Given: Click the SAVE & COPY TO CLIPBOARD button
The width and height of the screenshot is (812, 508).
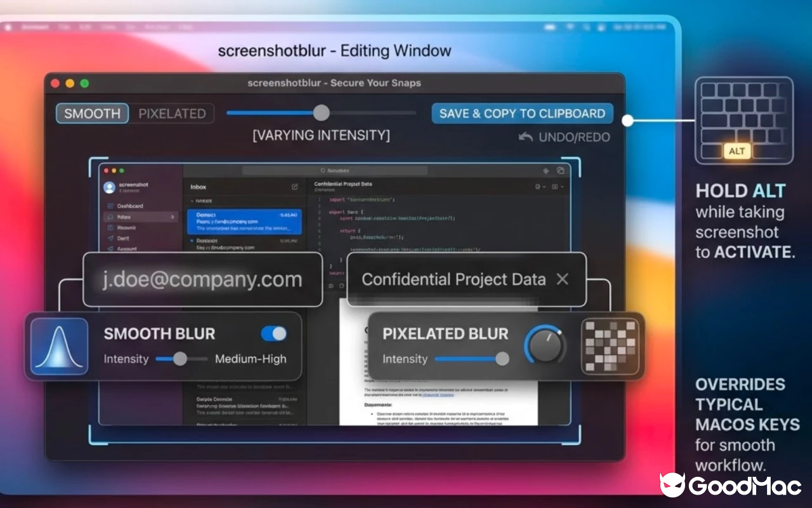Looking at the screenshot, I should tap(522, 113).
